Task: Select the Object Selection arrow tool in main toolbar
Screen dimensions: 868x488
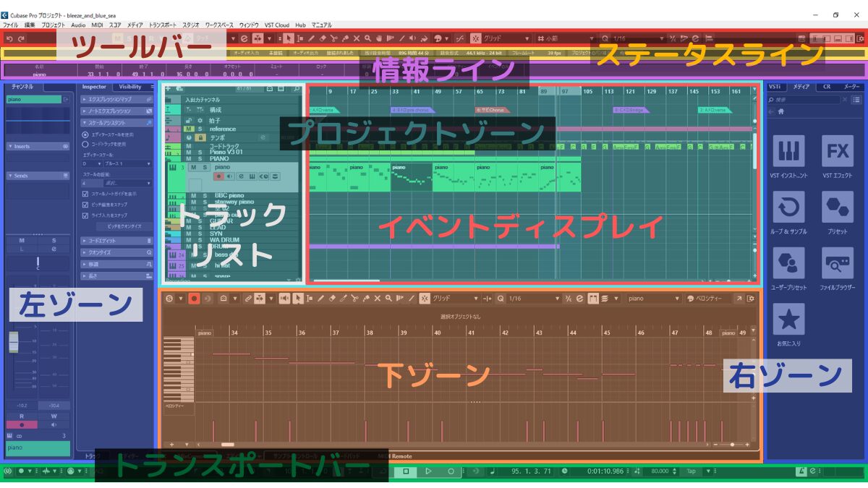Action: [288, 38]
